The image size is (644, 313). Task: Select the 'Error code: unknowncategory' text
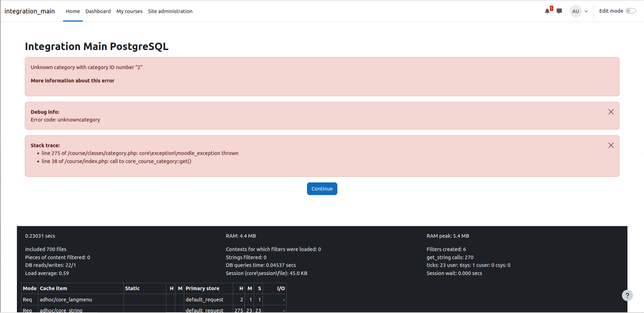[65, 120]
